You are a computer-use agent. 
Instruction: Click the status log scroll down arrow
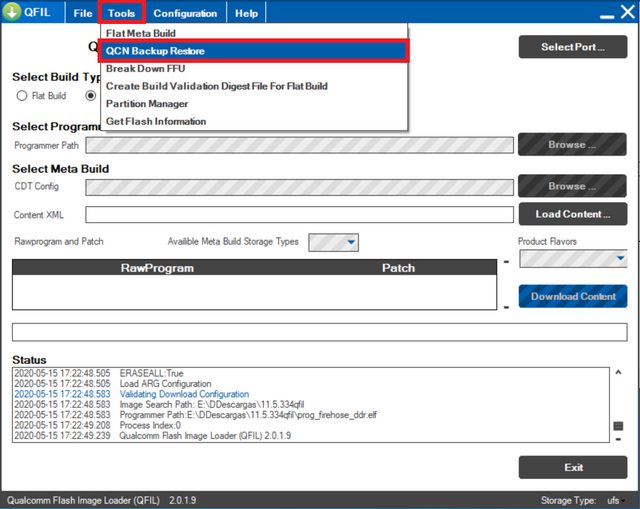click(x=618, y=439)
